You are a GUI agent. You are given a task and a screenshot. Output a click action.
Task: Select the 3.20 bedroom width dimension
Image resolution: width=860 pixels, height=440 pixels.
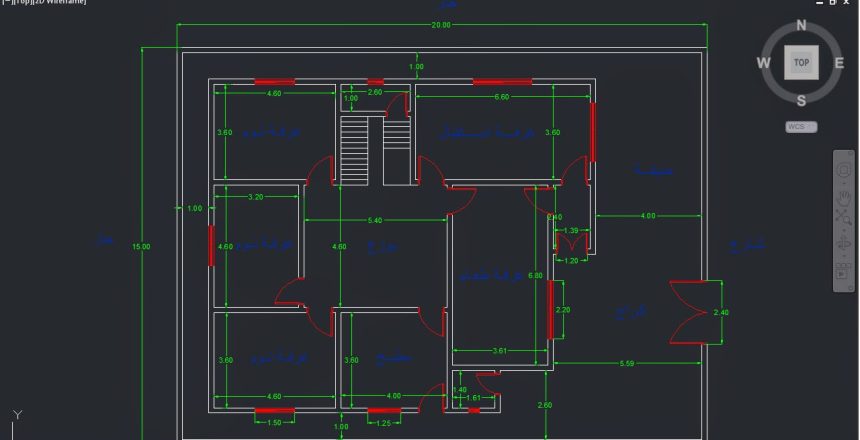(x=256, y=196)
